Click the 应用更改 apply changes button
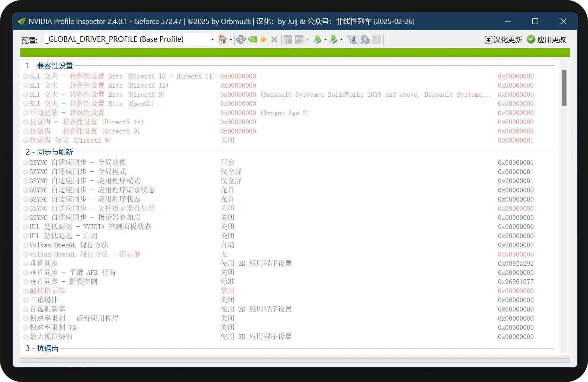Screen dimensions: 588x382 (546, 39)
